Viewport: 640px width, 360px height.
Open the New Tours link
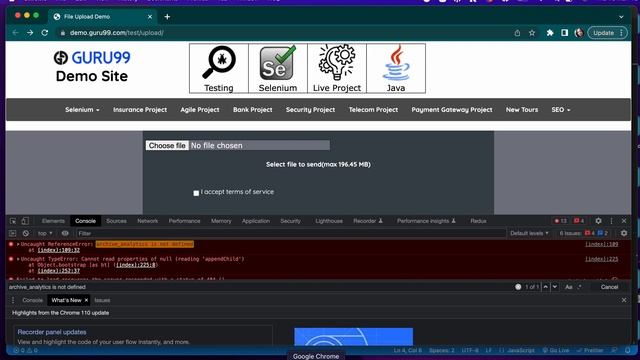522,110
